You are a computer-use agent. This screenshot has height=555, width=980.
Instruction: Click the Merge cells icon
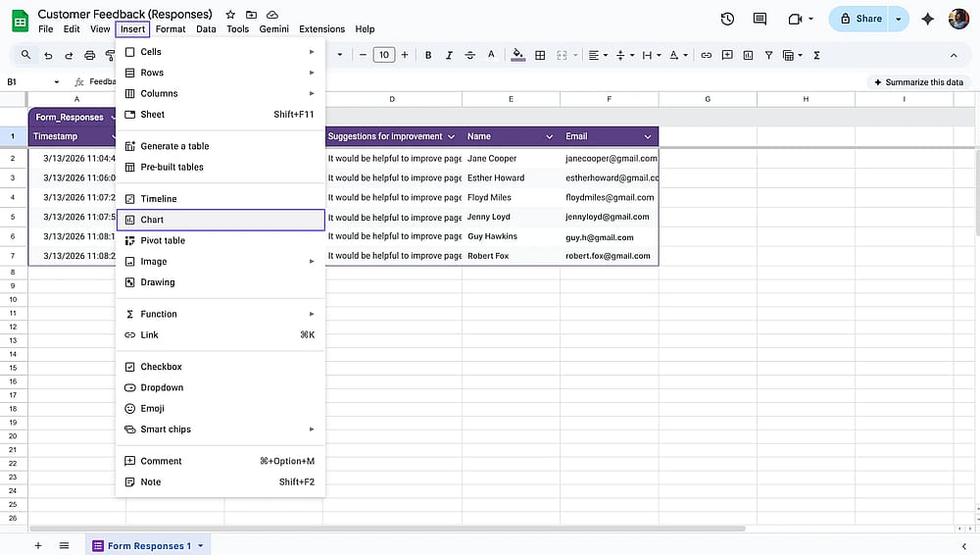pyautogui.click(x=562, y=55)
